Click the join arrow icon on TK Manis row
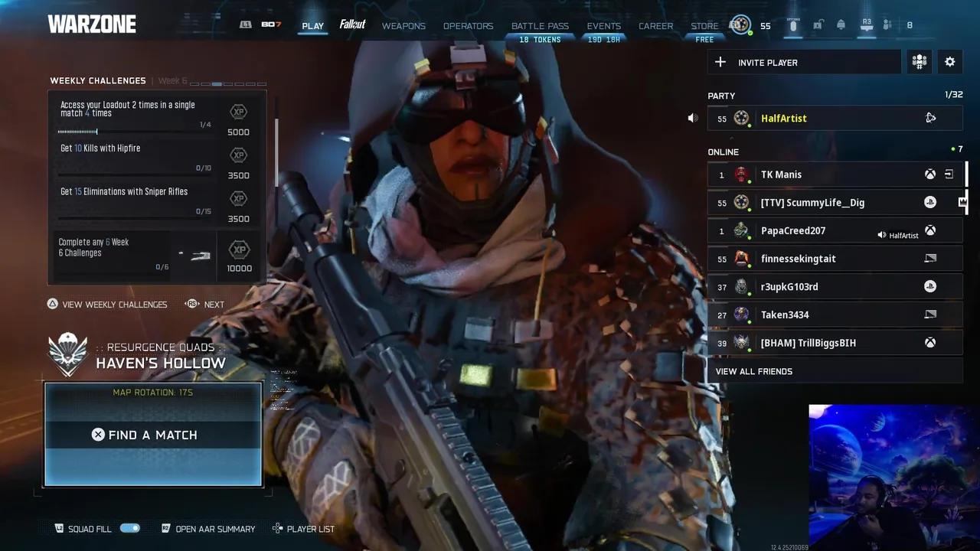The image size is (980, 551). pyautogui.click(x=949, y=174)
